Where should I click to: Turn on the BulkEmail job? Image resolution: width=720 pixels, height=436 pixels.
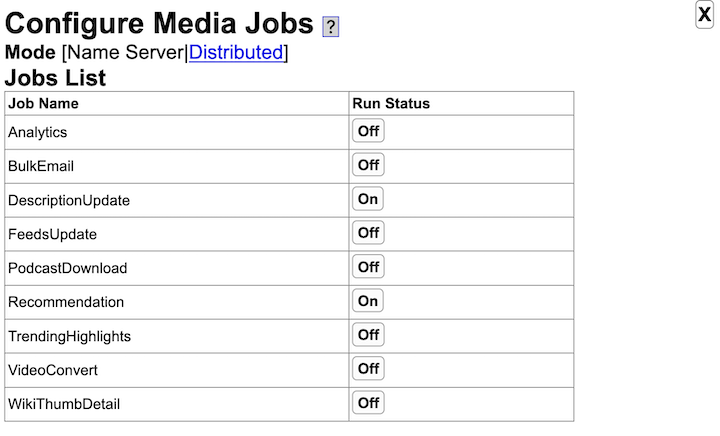pyautogui.click(x=368, y=165)
